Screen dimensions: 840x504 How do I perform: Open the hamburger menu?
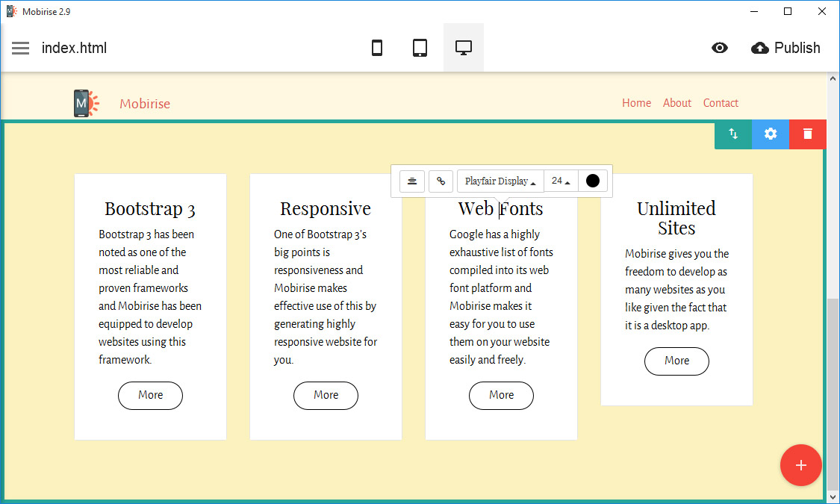tap(20, 49)
